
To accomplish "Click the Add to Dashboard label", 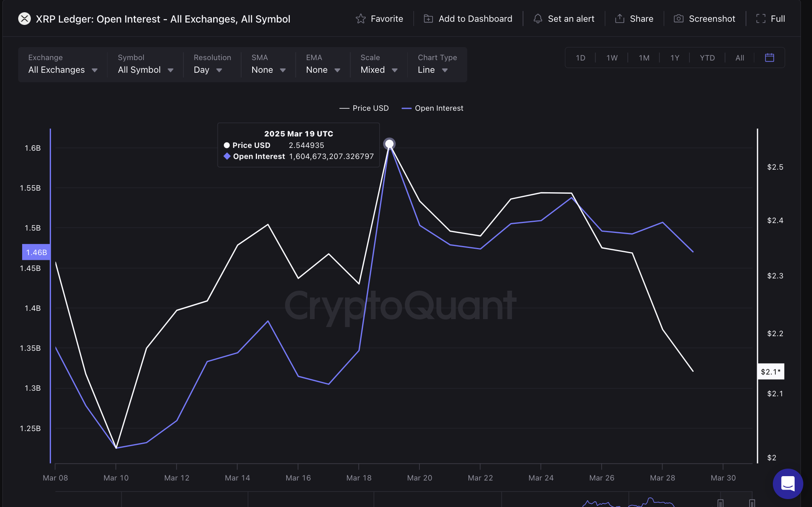I will [x=475, y=19].
